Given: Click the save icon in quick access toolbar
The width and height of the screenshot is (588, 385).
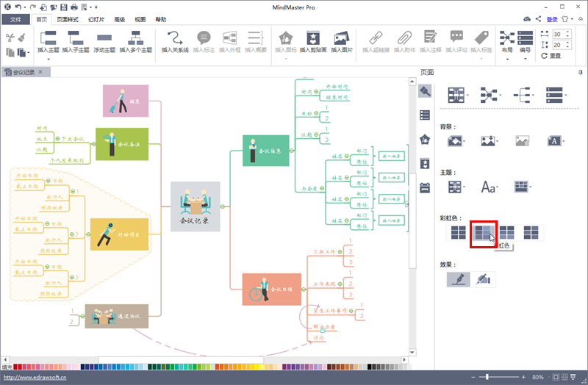Looking at the screenshot, I should [64, 7].
